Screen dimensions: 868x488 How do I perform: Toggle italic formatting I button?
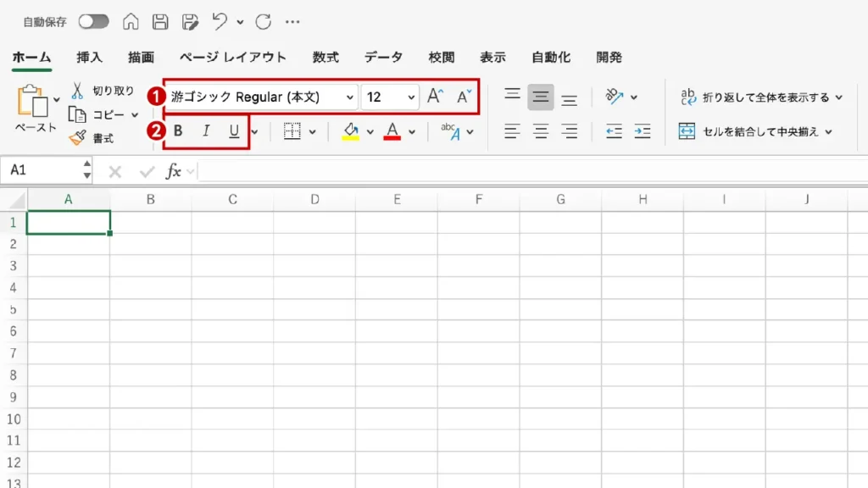tap(205, 131)
